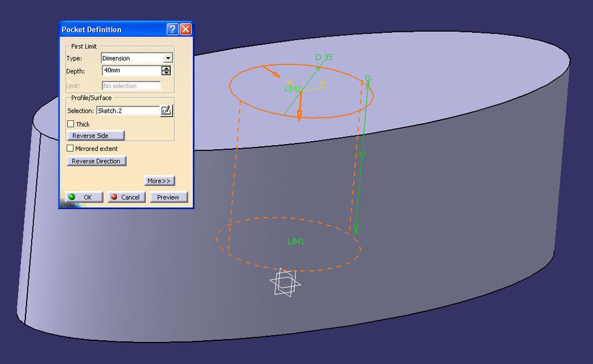Confirm the pocket with the OK button
Image resolution: width=593 pixels, height=364 pixels.
coord(84,197)
